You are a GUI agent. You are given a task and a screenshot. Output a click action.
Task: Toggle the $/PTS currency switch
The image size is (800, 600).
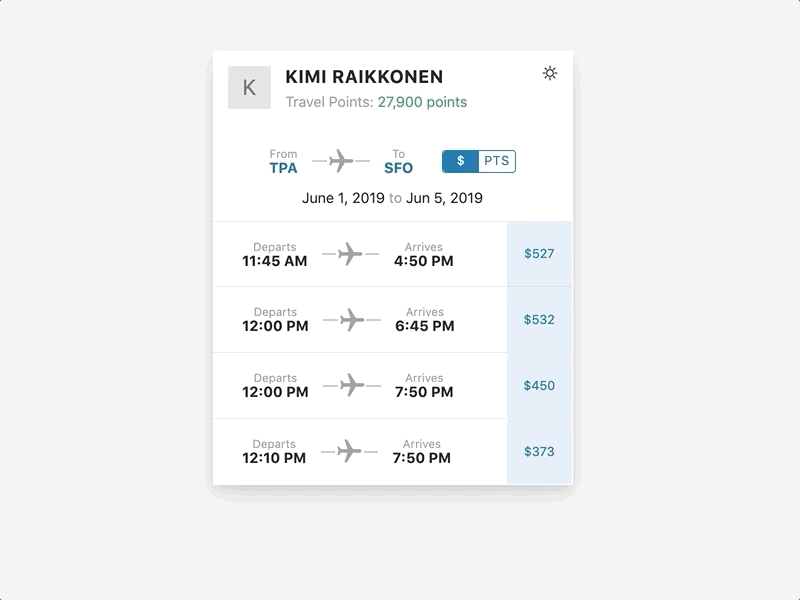478,160
